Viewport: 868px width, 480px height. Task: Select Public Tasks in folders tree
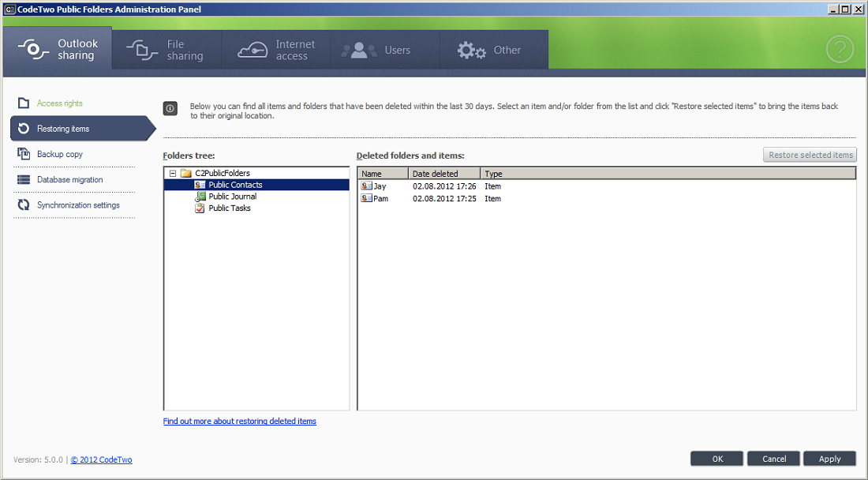(x=229, y=208)
